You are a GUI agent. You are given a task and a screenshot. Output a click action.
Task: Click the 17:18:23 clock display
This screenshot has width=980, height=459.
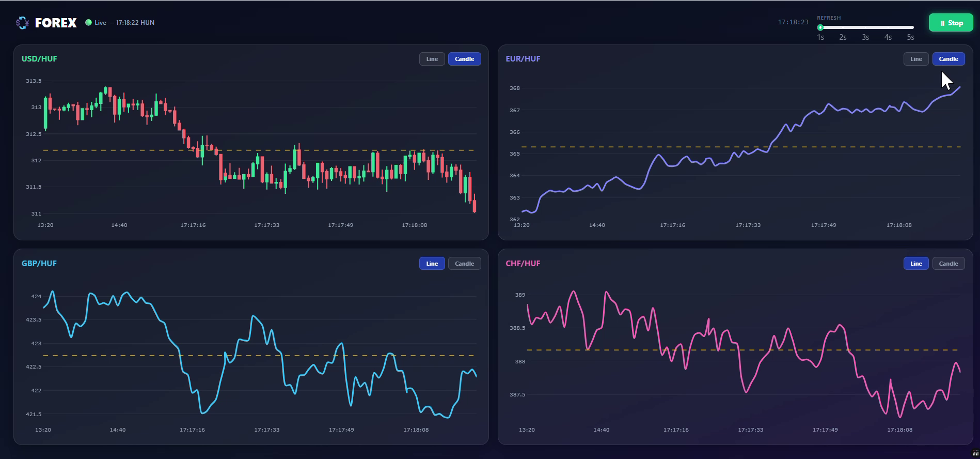pyautogui.click(x=793, y=22)
